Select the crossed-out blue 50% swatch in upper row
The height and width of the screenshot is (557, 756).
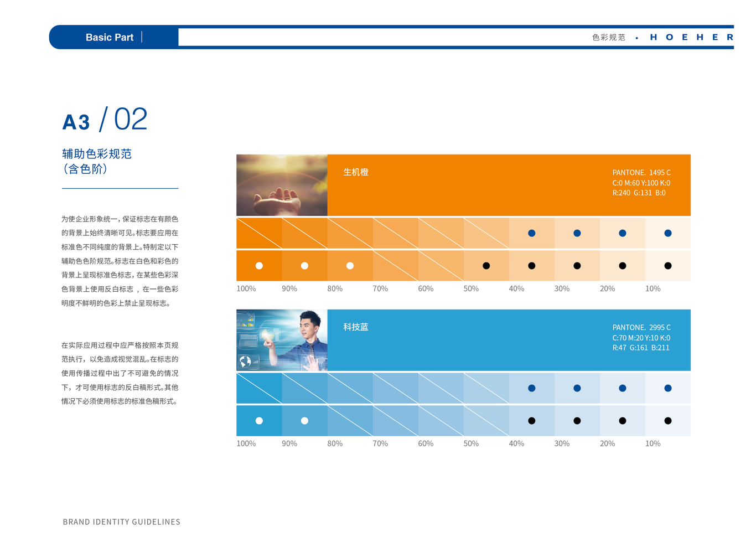point(486,388)
